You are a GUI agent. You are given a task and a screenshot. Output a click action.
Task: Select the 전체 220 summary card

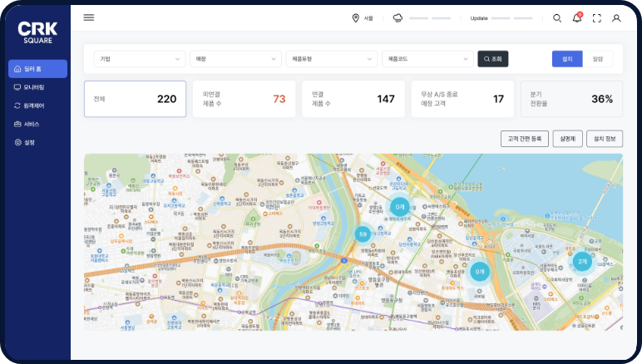point(135,99)
